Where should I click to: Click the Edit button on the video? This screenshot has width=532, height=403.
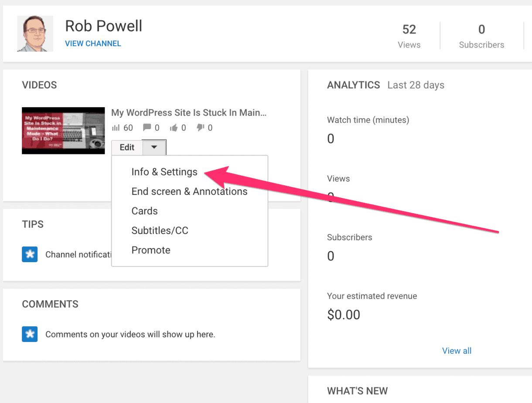[x=126, y=147]
